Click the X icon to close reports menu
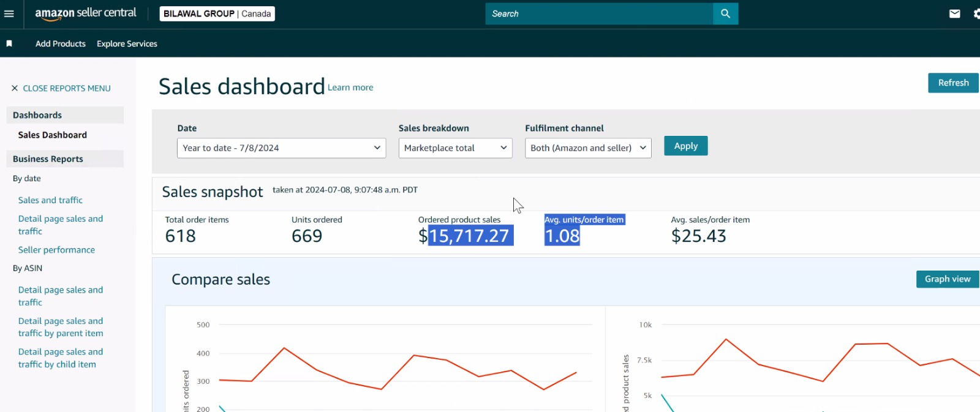The image size is (980, 412). 15,88
